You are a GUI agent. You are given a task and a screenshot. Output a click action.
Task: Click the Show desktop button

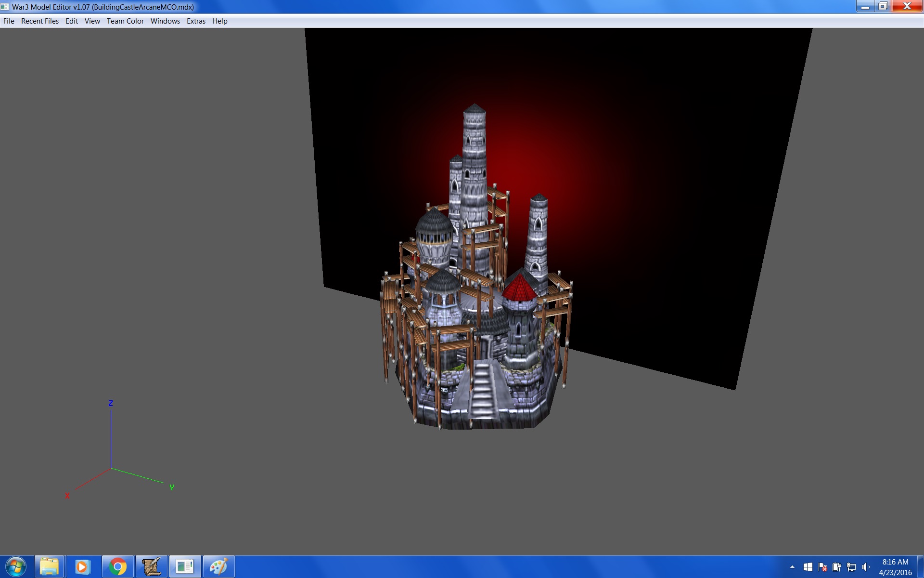(x=920, y=567)
